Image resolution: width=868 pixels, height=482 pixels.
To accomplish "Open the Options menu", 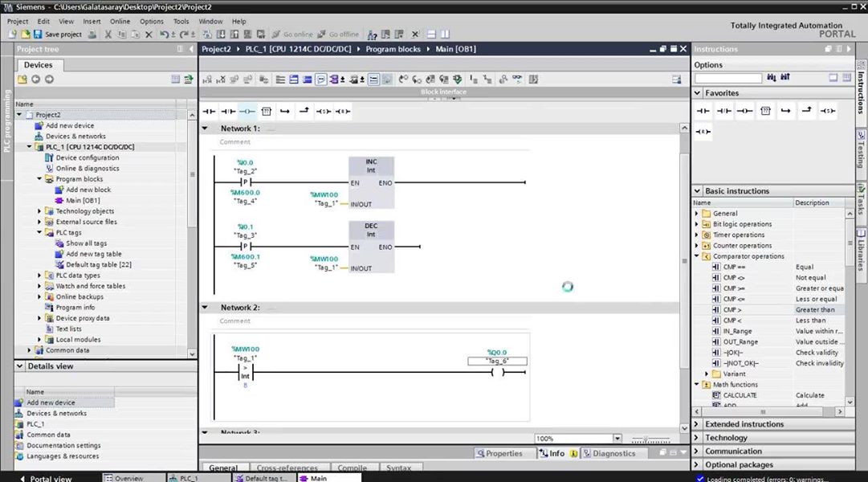I will click(x=151, y=21).
